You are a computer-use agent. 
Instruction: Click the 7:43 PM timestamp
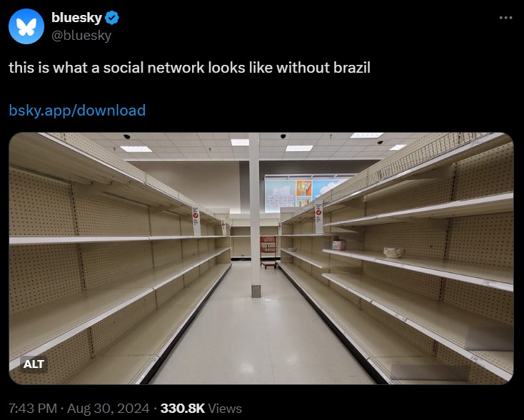(x=33, y=409)
